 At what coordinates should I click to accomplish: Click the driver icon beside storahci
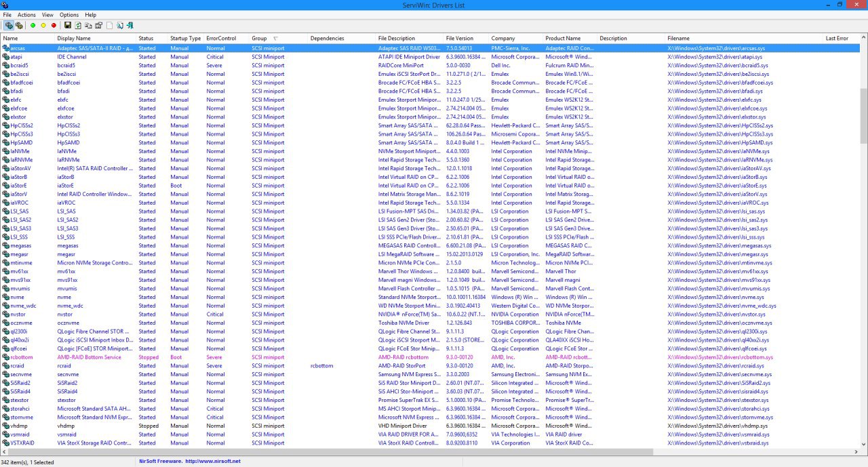pos(6,409)
